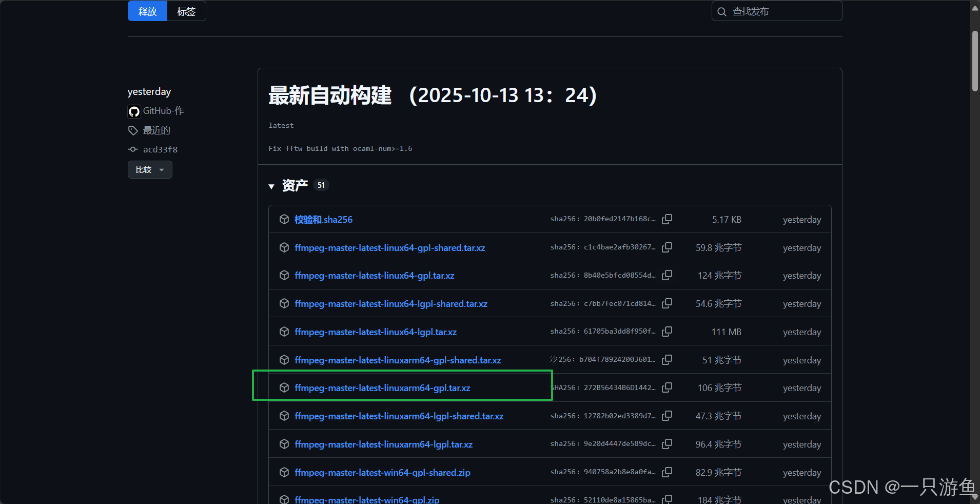Image resolution: width=980 pixels, height=504 pixels.
Task: Copy sha256 of win64-gpl-shared.zip
Action: [x=667, y=472]
